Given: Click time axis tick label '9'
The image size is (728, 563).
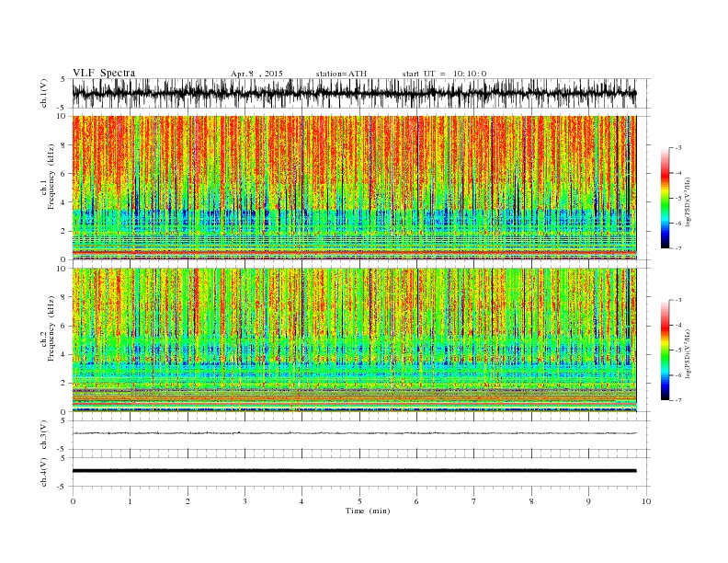Looking at the screenshot, I should pos(588,501).
